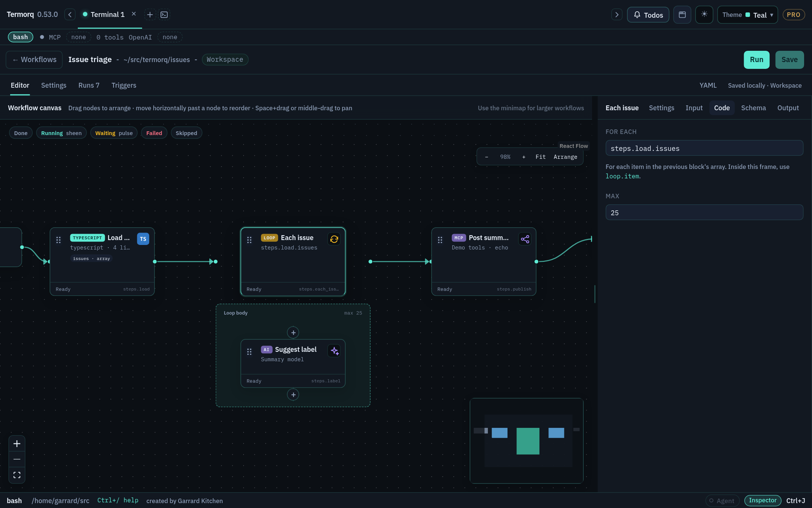Click the window layout icon by Todos
This screenshot has width=812, height=508.
point(682,15)
